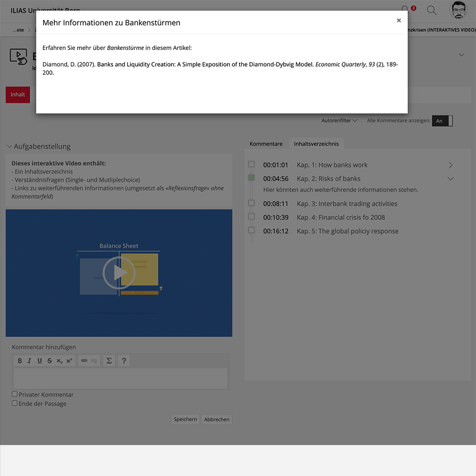Toggle strikethrough formatting
476x476 pixels.
coord(50,361)
